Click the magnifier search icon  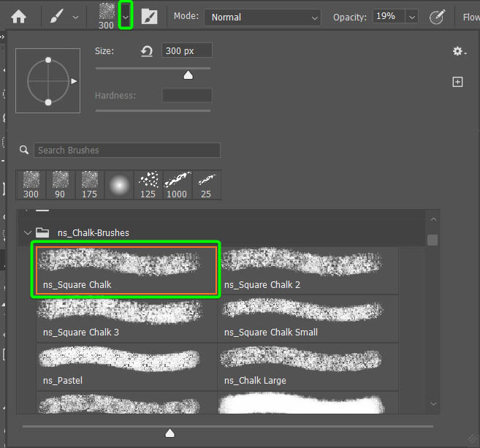point(24,150)
